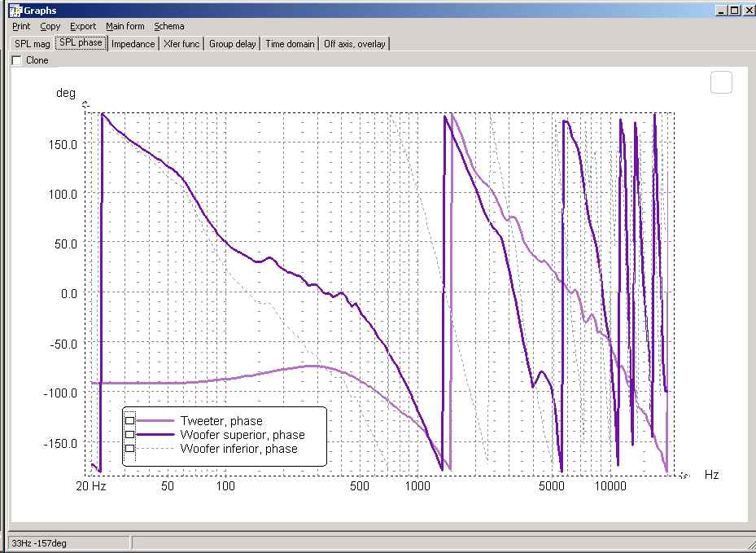This screenshot has height=553, width=756.
Task: Click the 5000 frequency axis label
Action: click(x=552, y=486)
